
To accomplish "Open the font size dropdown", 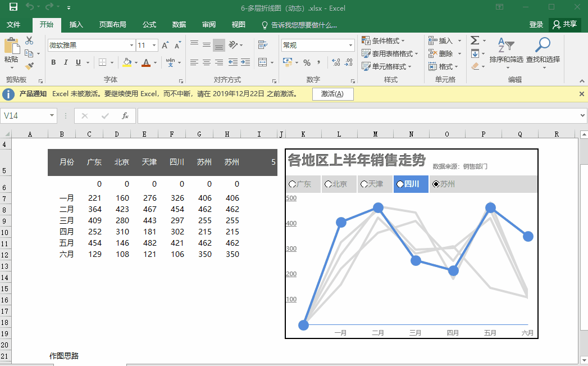I will point(154,45).
